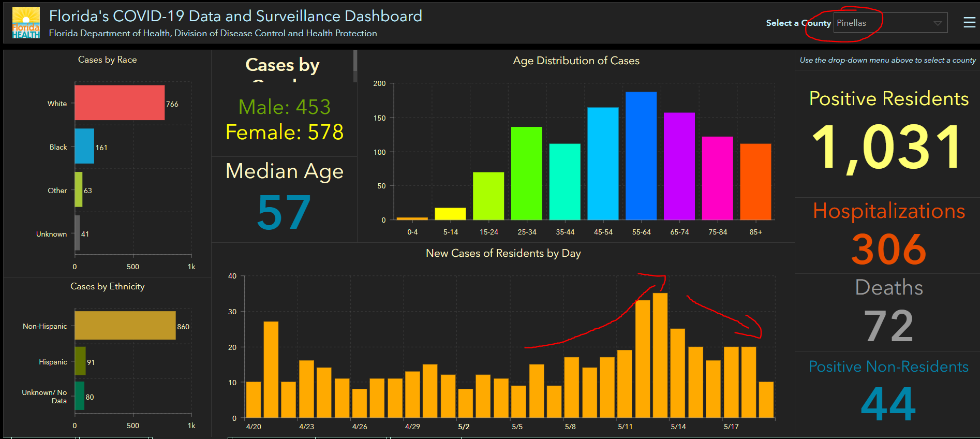
Task: Select the Non-Hispanic ethnicity bar
Action: tap(125, 325)
